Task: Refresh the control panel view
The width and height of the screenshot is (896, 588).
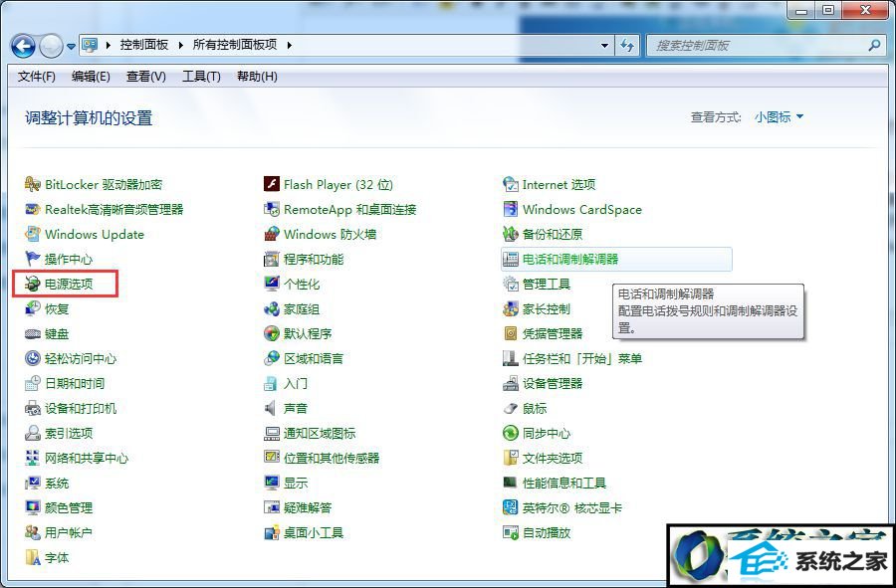Action: tap(627, 46)
